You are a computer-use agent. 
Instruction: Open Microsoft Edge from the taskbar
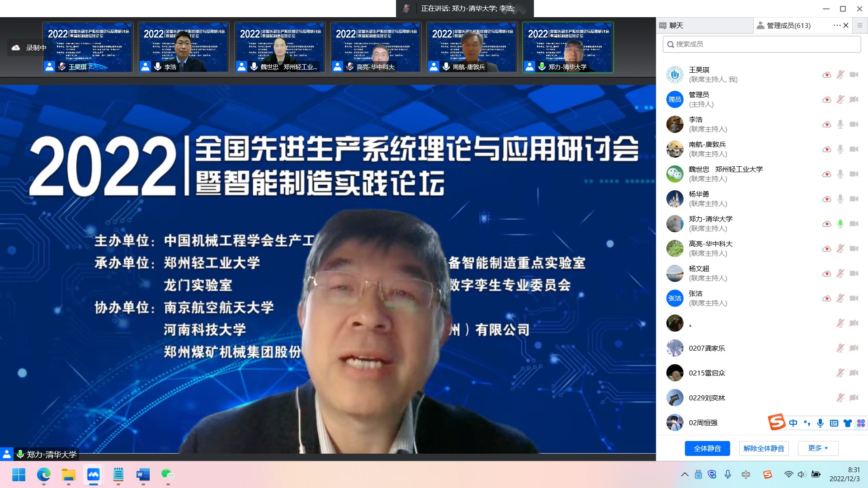pos(43,474)
